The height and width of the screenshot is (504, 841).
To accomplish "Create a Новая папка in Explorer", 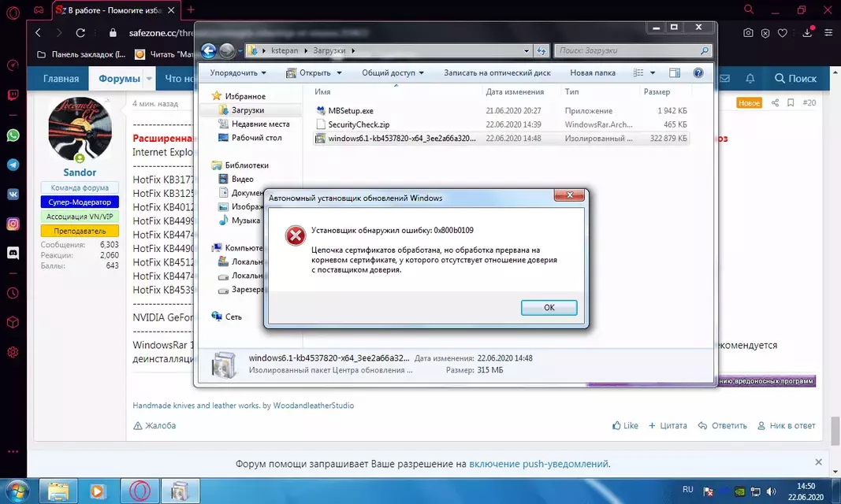I will (x=593, y=72).
